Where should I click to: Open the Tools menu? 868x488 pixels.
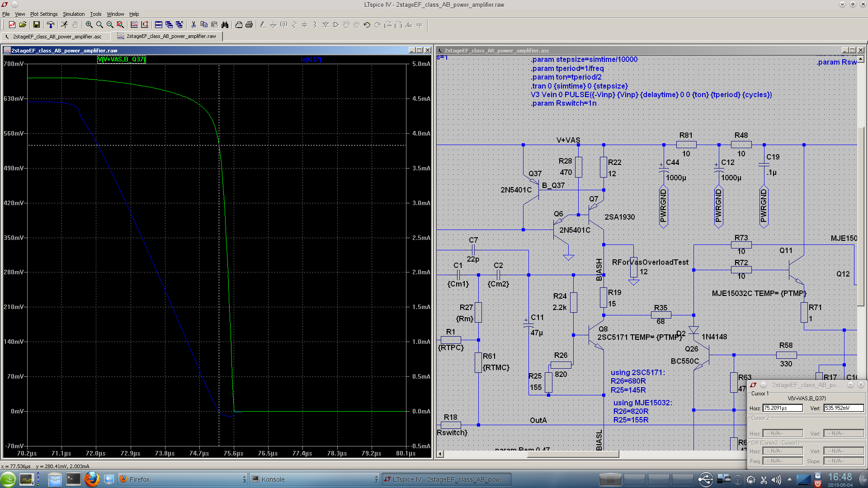96,14
